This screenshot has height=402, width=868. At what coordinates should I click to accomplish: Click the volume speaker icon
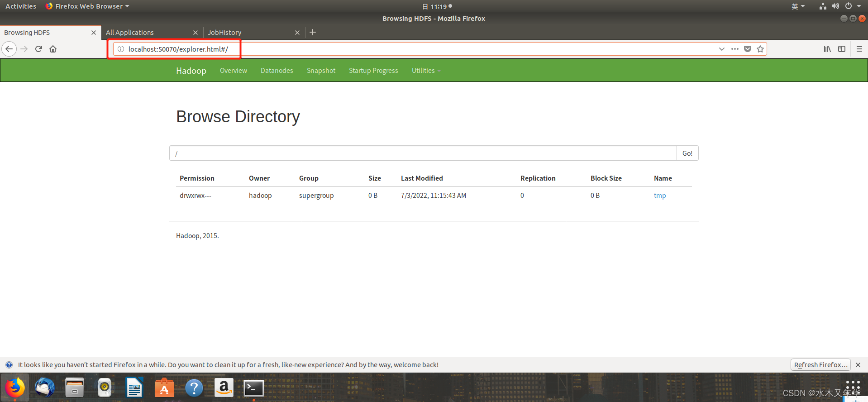[x=835, y=6]
